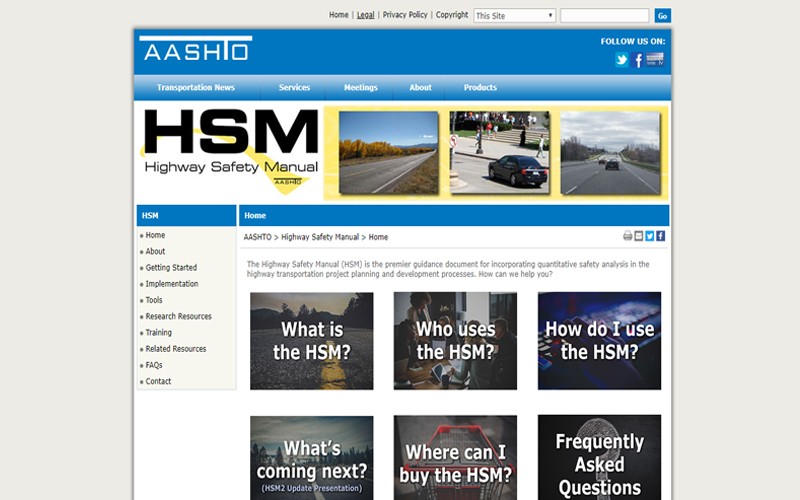Open the 'What's coming next?' tile
800x500 pixels.
[x=312, y=458]
